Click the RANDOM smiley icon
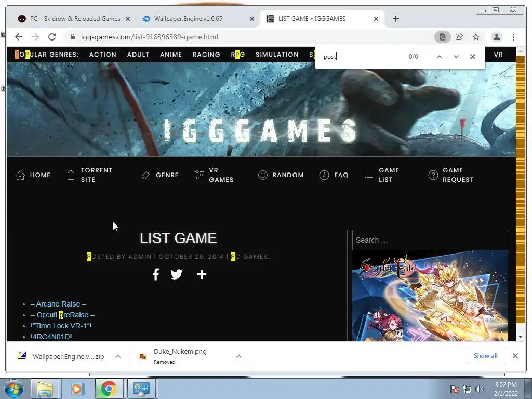The width and height of the screenshot is (532, 399). point(262,175)
